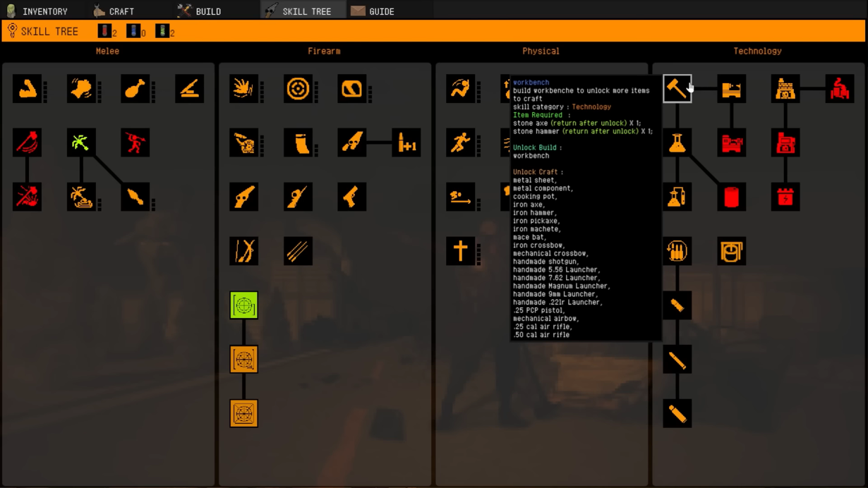Select the meat drumstick skill icon
Image resolution: width=868 pixels, height=488 pixels.
click(135, 89)
